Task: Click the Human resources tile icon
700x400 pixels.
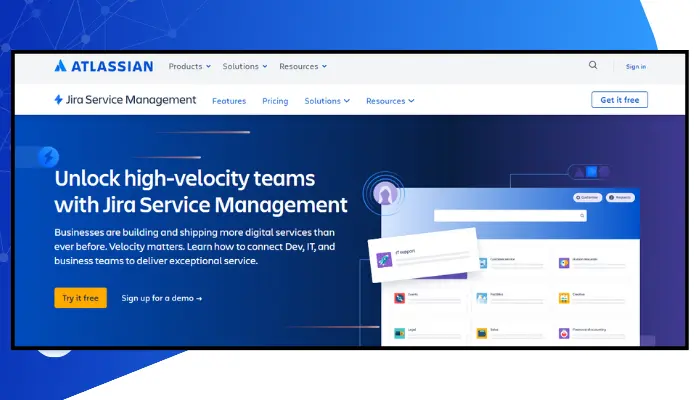Action: tap(564, 263)
